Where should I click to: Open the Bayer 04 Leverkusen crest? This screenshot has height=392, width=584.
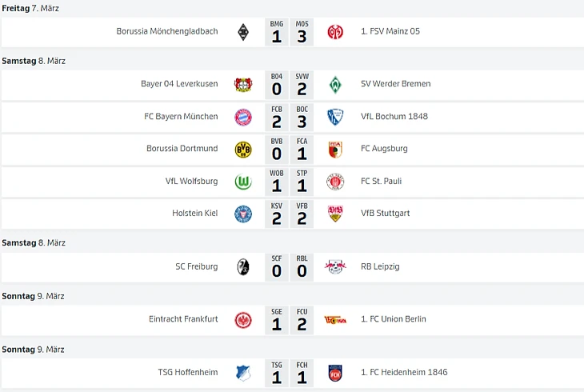[243, 85]
